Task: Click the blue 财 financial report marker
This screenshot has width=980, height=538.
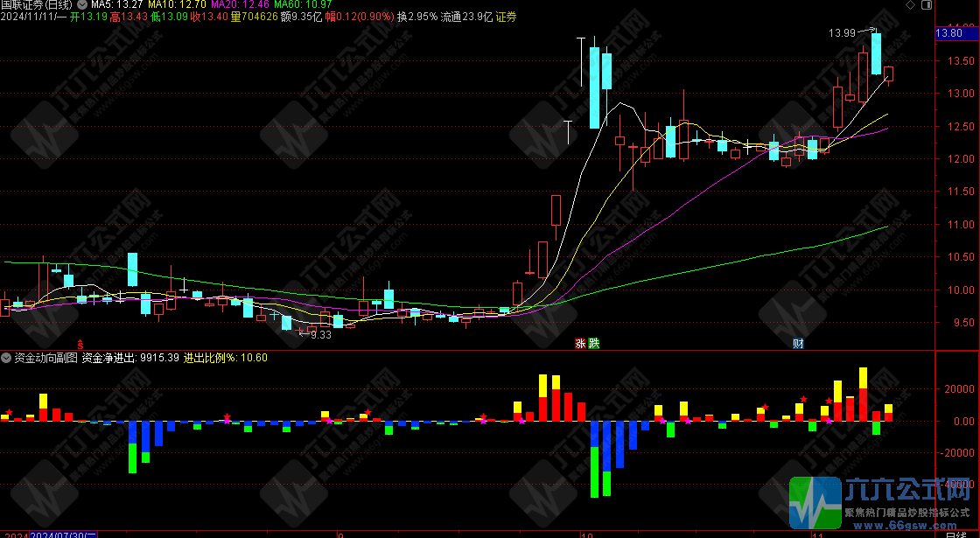Action: click(x=798, y=343)
